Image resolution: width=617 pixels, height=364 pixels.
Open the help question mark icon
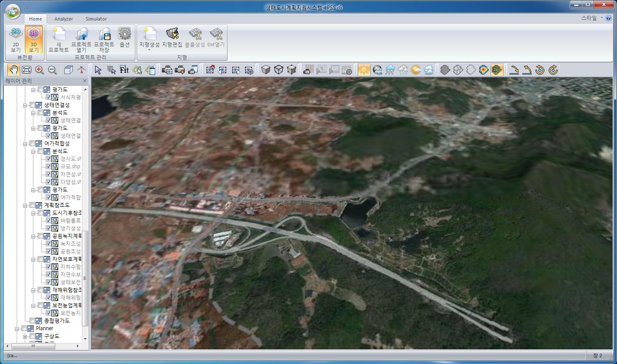click(x=609, y=18)
